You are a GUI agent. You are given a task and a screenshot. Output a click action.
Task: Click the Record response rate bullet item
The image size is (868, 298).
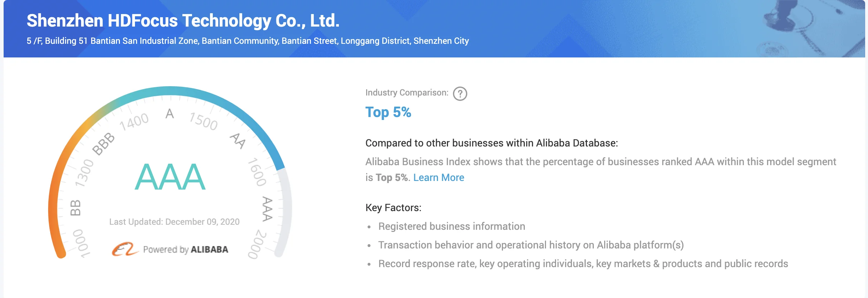583,264
